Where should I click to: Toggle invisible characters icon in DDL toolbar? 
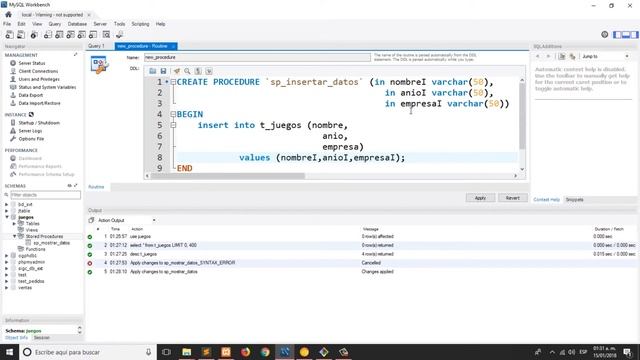click(x=198, y=71)
